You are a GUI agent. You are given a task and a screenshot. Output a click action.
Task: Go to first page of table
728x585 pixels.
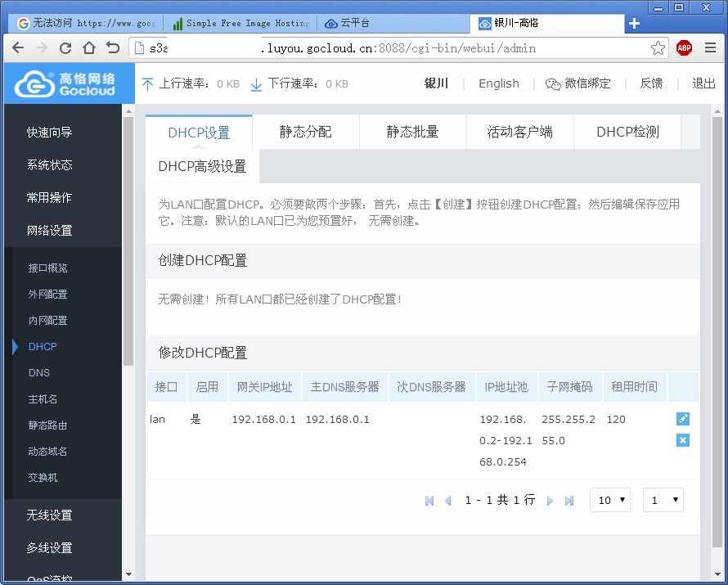(x=429, y=501)
